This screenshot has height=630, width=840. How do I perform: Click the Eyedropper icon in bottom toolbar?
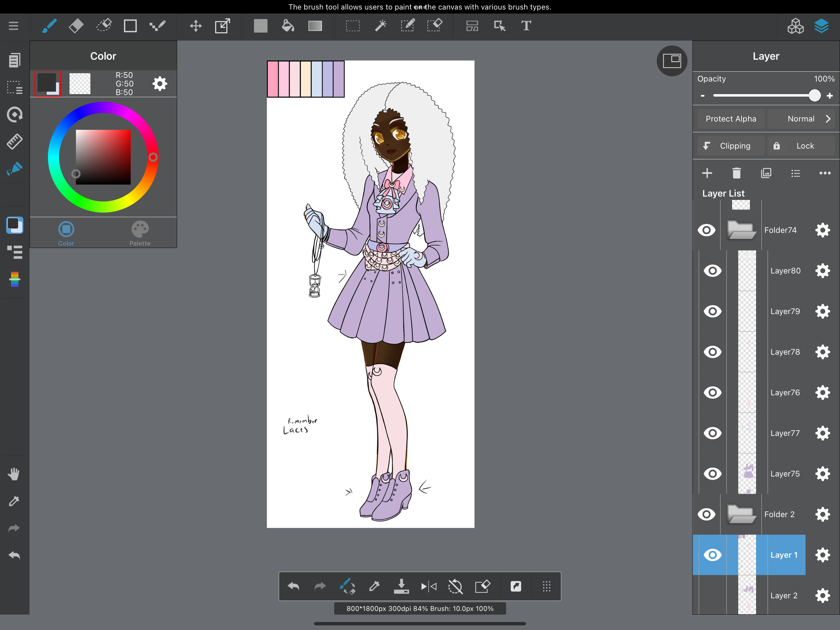click(x=374, y=586)
